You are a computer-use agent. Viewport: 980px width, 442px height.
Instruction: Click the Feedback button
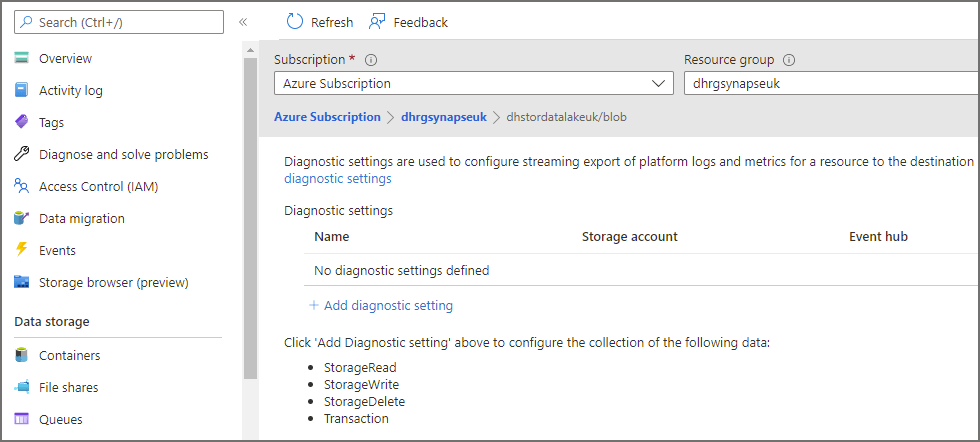(409, 22)
